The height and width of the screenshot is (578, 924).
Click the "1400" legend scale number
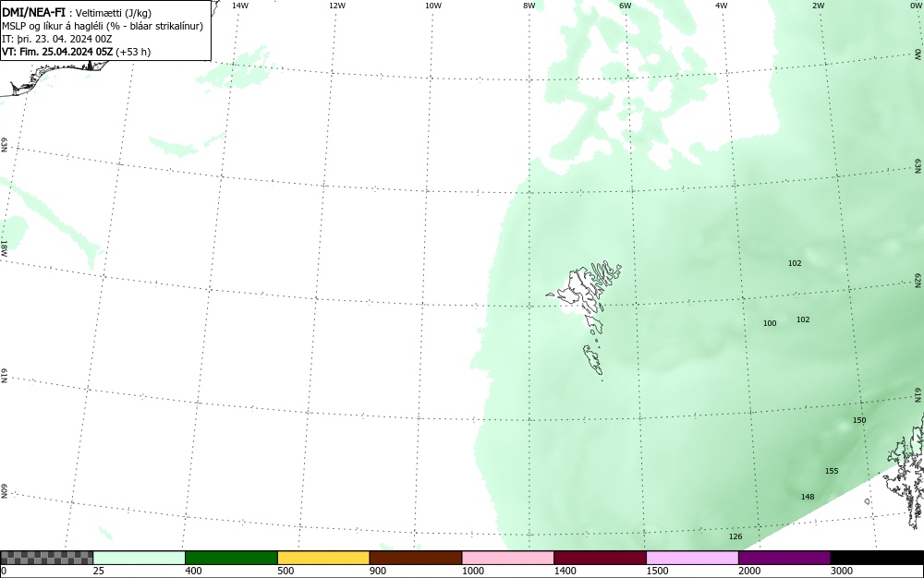pos(565,571)
